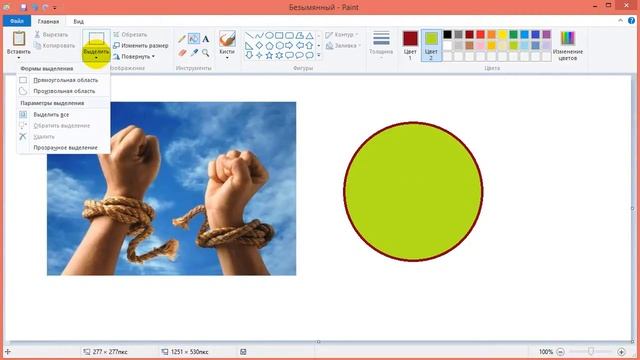640x360 pixels.
Task: Choose the Rectangle shape
Action: point(280,36)
